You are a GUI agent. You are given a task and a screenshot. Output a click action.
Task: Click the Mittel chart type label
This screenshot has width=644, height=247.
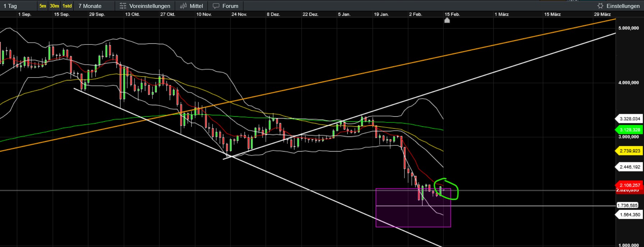(196, 6)
